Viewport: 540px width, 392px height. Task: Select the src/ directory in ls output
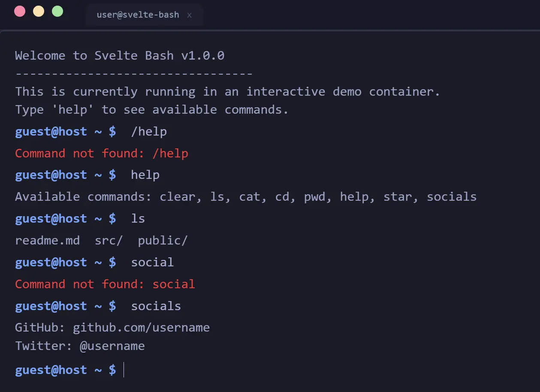click(109, 240)
